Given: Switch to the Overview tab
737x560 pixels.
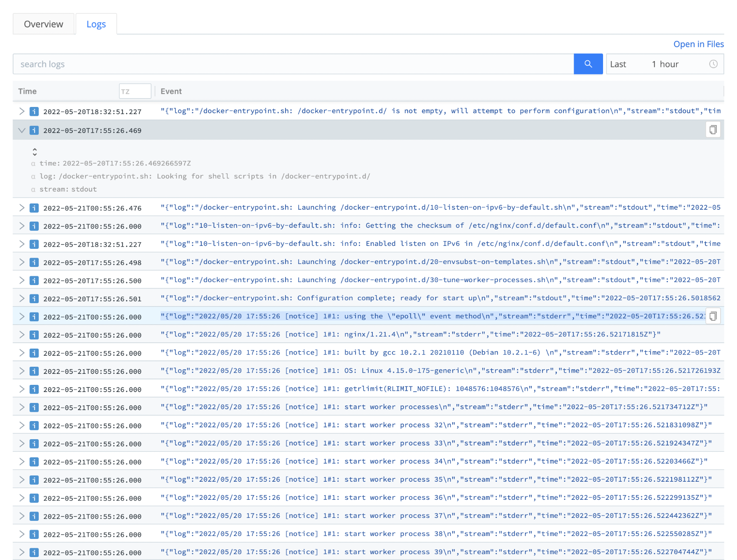Looking at the screenshot, I should coord(43,24).
